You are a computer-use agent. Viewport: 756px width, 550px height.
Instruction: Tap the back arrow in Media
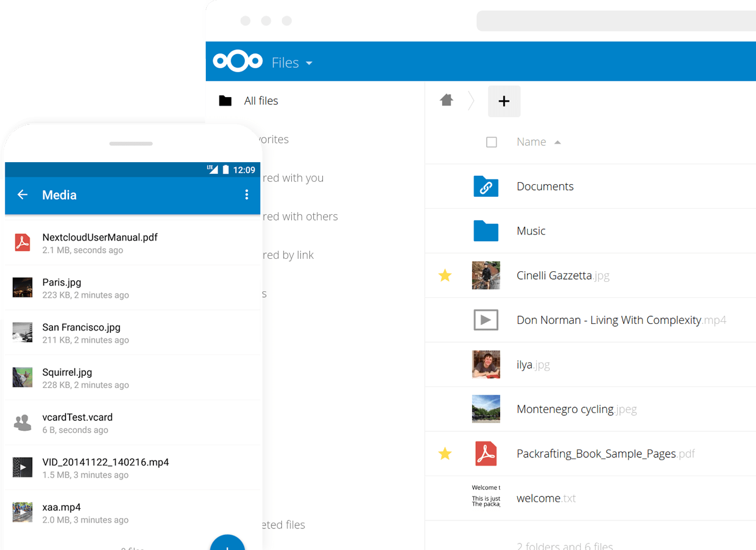[23, 195]
